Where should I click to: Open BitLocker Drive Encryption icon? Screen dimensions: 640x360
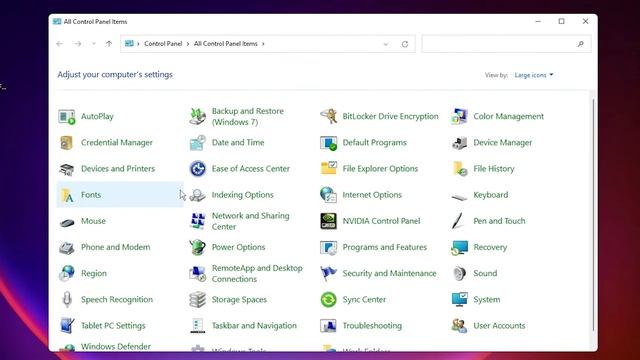[x=329, y=117]
